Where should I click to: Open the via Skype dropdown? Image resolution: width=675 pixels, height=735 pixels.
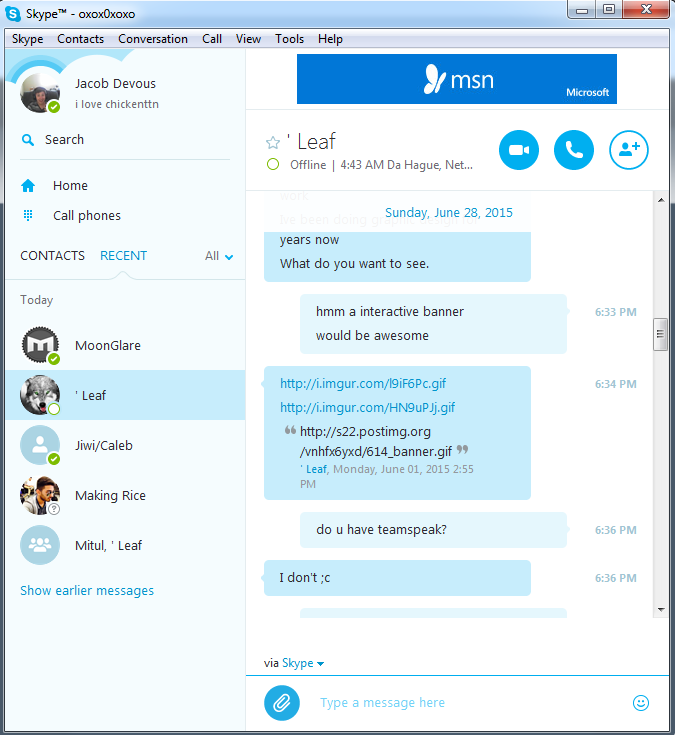coord(303,663)
